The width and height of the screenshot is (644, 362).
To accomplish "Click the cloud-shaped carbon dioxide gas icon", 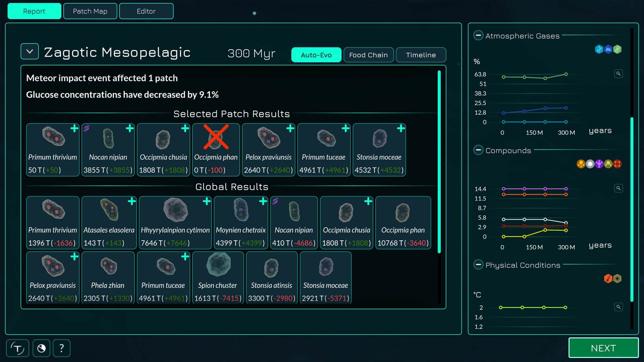I will [608, 49].
